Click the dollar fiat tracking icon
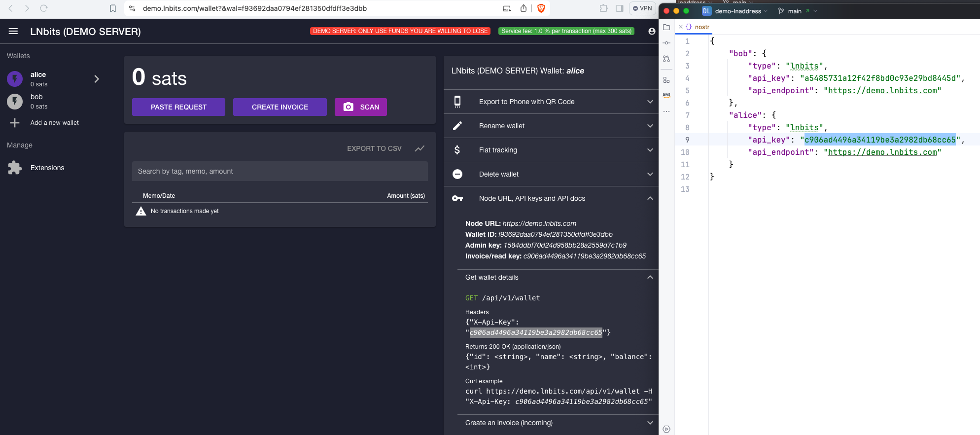 pyautogui.click(x=457, y=150)
